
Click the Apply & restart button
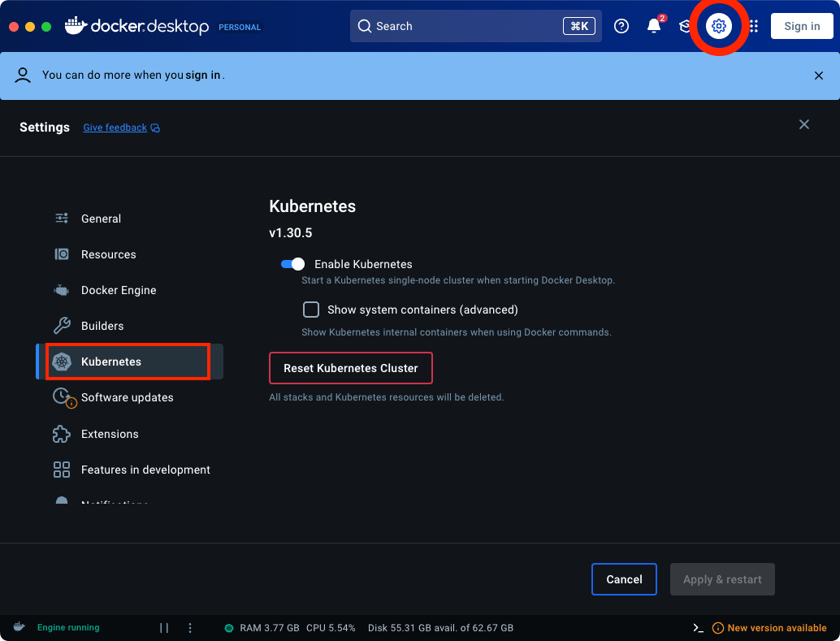coord(722,578)
